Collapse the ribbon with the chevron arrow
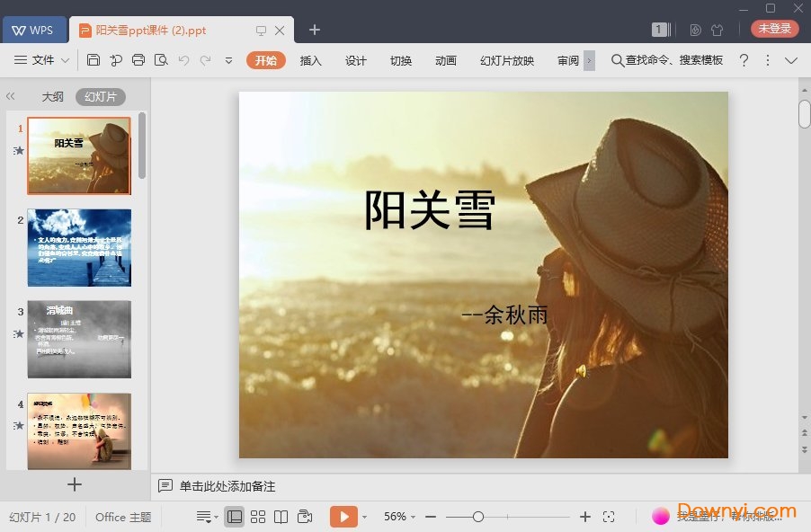The height and width of the screenshot is (532, 811). point(791,60)
